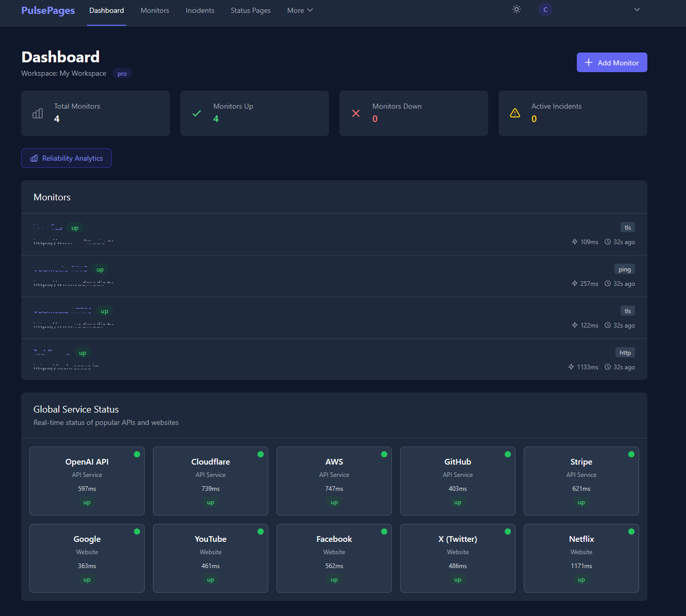Viewport: 686px width, 616px height.
Task: Open the user avatar 'C' menu
Action: [545, 9]
